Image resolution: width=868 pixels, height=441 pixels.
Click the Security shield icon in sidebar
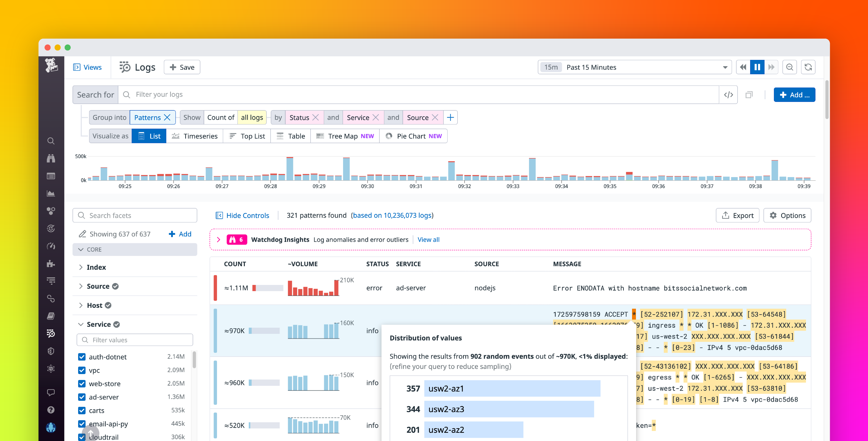[x=51, y=351]
